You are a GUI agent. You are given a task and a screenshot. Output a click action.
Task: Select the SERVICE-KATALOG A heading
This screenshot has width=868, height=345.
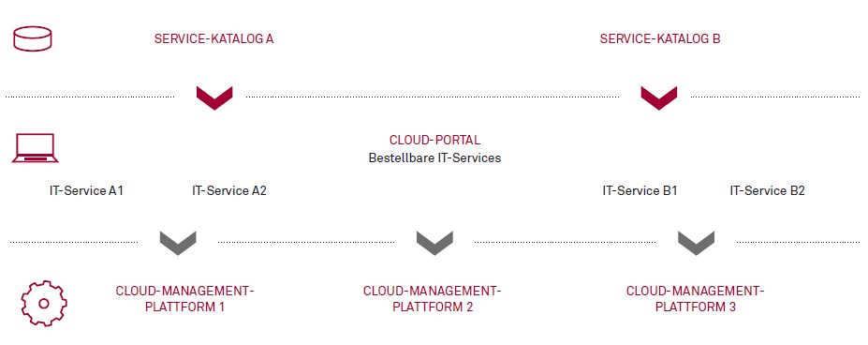(213, 38)
